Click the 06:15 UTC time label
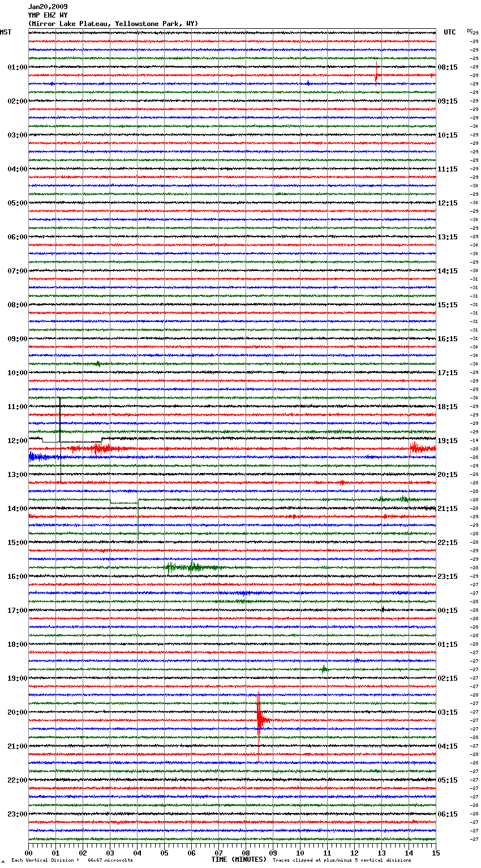 448,814
